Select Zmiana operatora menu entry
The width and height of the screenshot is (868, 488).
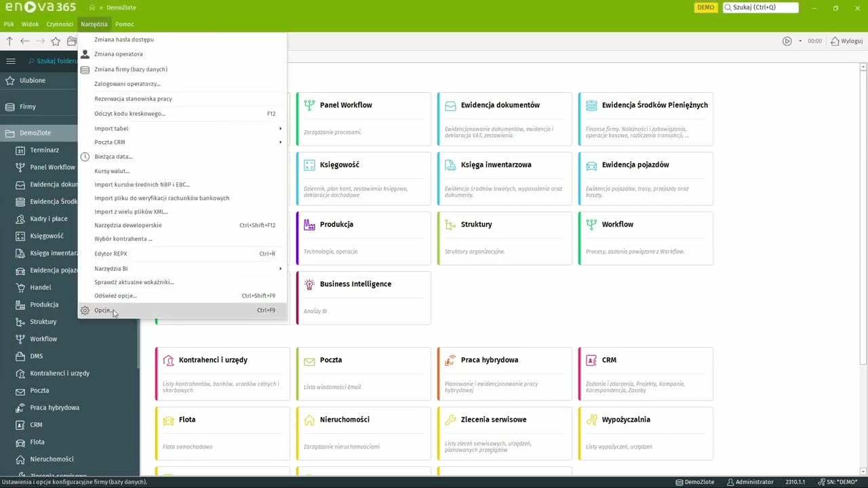coord(182,54)
